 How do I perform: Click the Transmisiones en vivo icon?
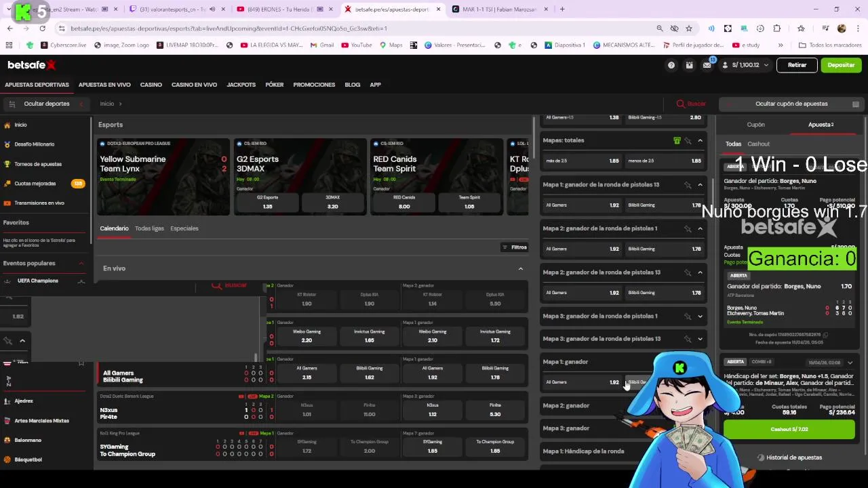click(x=7, y=203)
